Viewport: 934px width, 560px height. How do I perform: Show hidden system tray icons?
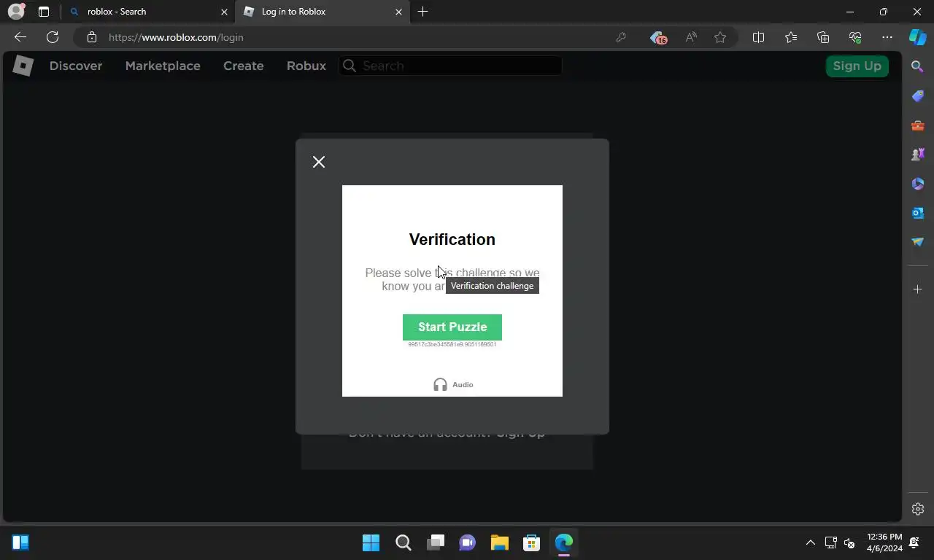(810, 542)
